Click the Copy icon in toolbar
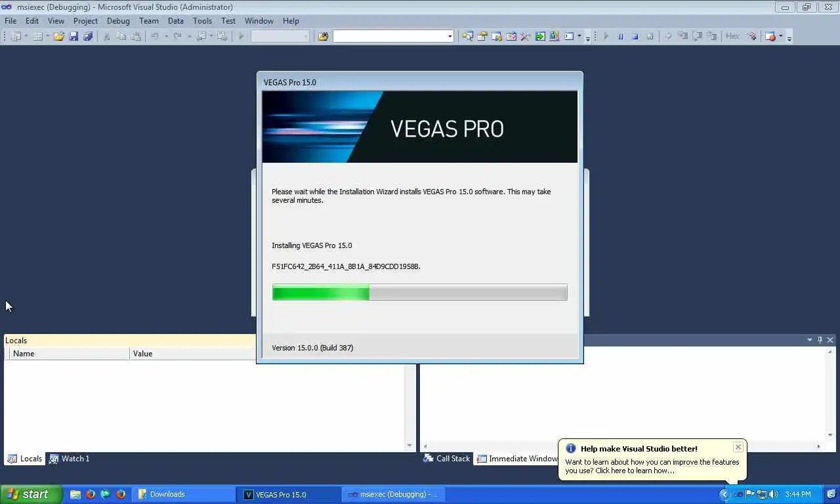The height and width of the screenshot is (504, 840). (x=121, y=36)
